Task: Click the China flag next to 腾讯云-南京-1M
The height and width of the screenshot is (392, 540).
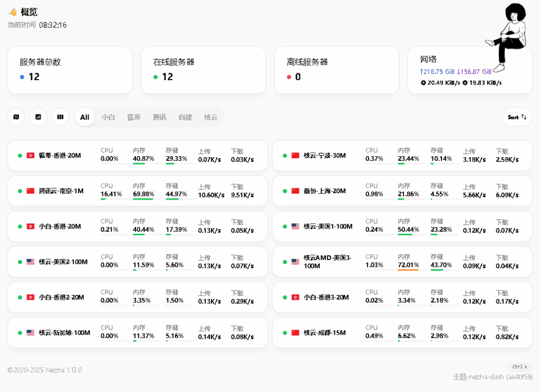Action: coord(31,191)
